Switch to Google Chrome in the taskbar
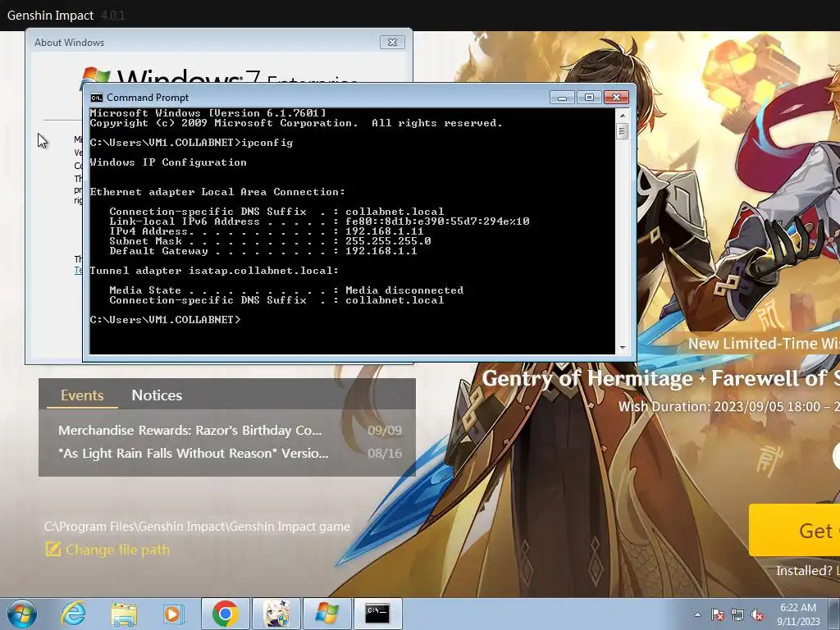The width and height of the screenshot is (840, 630). pyautogui.click(x=225, y=614)
